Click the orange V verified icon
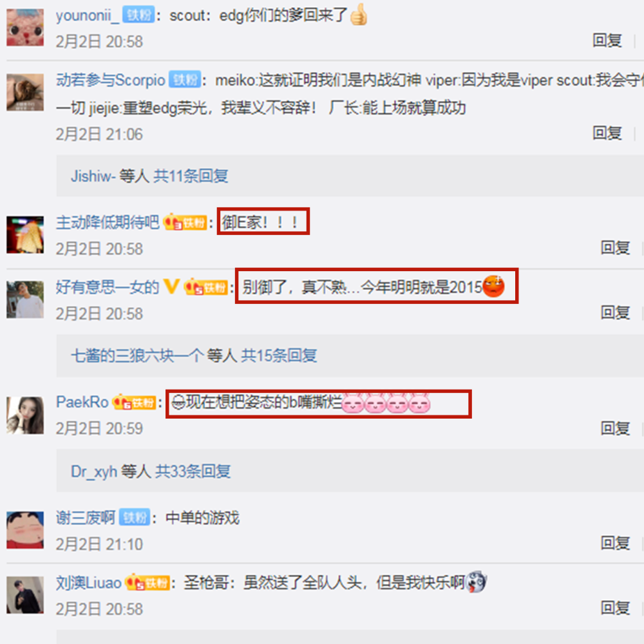The image size is (644, 644). [171, 287]
